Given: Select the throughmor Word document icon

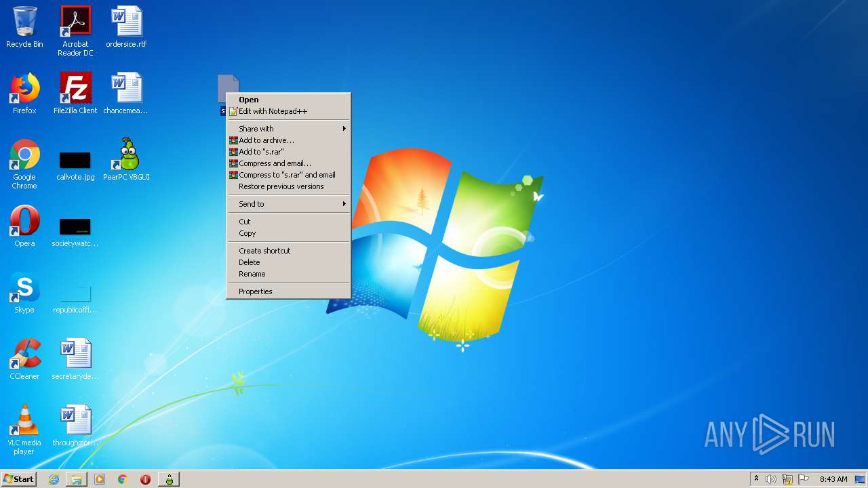Looking at the screenshot, I should 75,426.
